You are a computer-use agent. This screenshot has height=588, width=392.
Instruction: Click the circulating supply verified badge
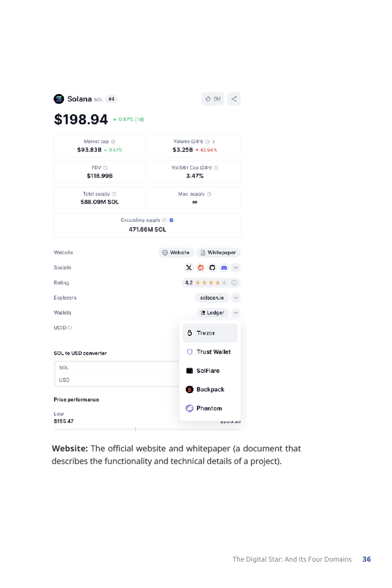click(172, 220)
